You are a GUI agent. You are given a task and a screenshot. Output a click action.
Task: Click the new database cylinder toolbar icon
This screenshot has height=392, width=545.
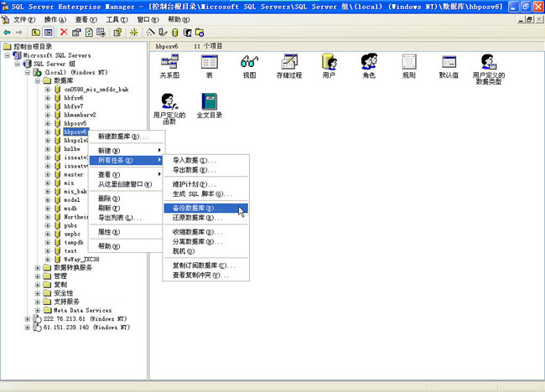pos(175,33)
